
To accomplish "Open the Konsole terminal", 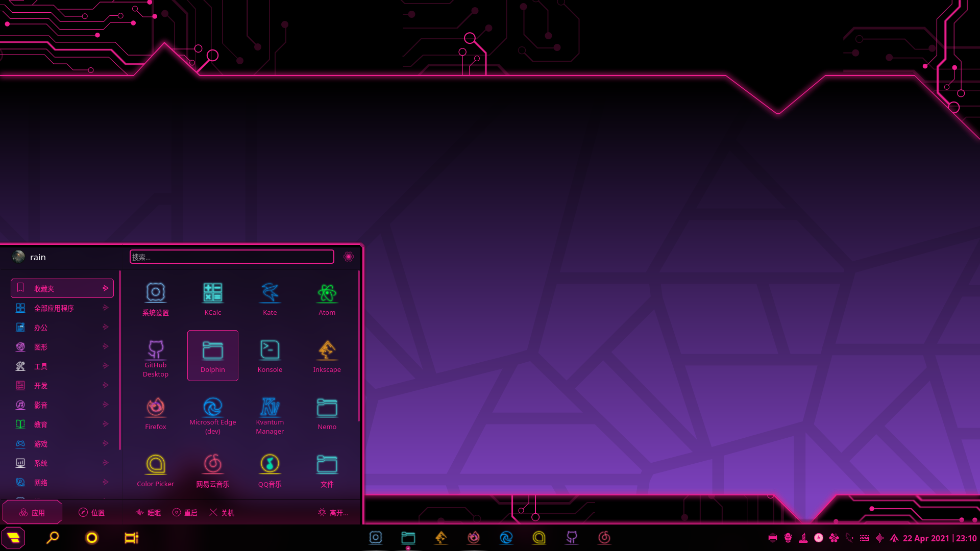I will (270, 356).
